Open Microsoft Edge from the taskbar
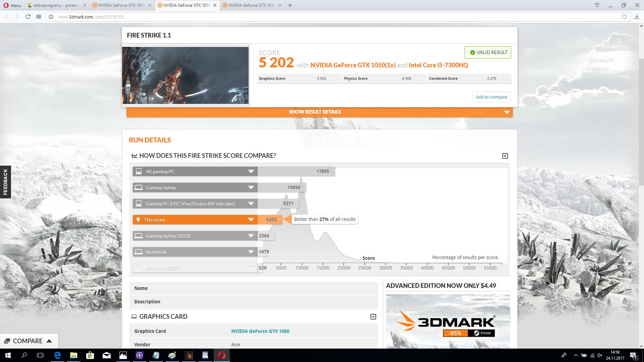This screenshot has width=644, height=362. pyautogui.click(x=57, y=355)
